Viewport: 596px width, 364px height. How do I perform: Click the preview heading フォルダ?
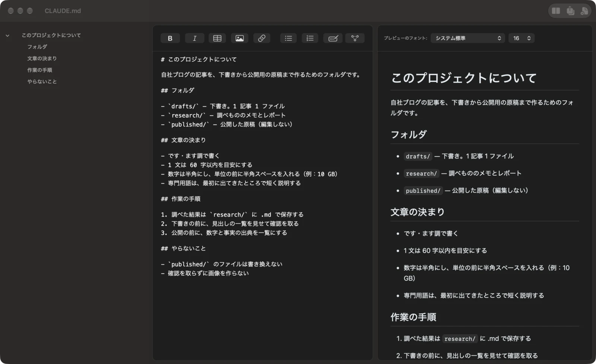pyautogui.click(x=409, y=134)
